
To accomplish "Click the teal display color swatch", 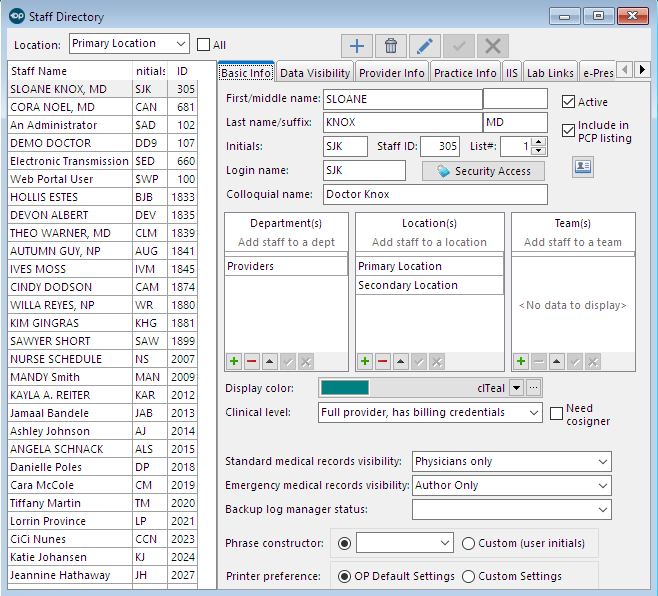I will [x=344, y=387].
